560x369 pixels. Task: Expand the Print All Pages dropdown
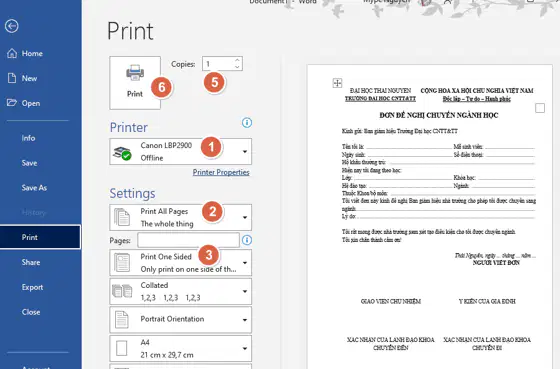(x=181, y=218)
